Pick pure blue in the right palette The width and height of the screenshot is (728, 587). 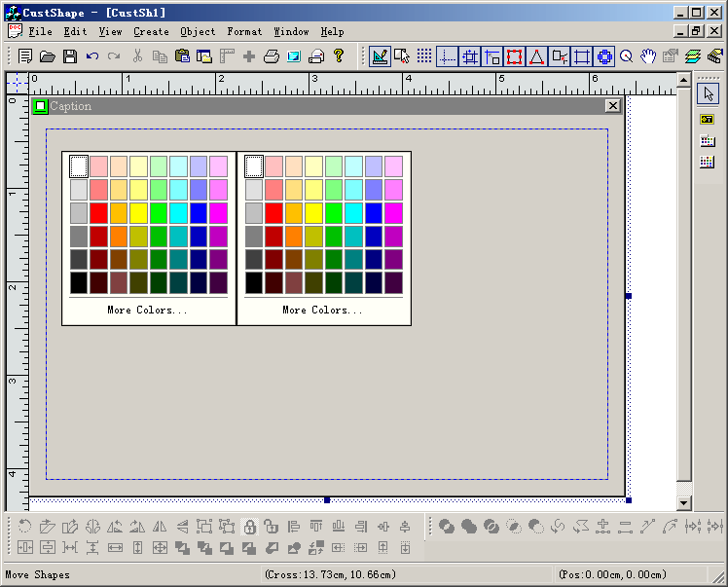[374, 213]
